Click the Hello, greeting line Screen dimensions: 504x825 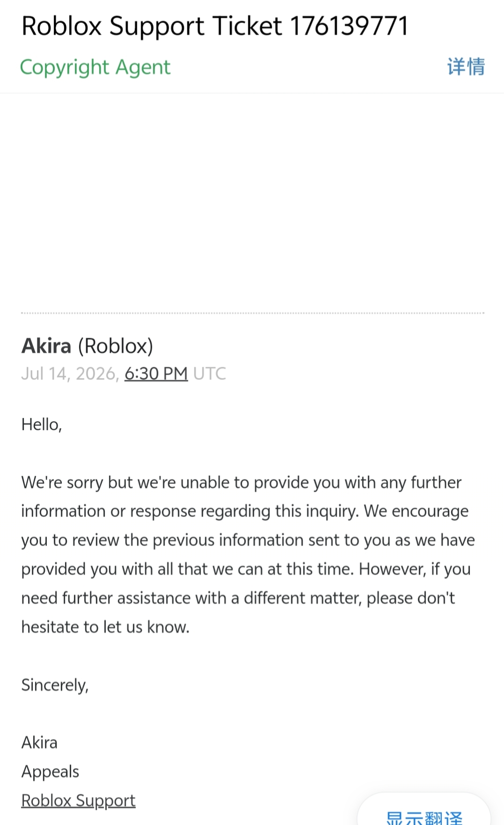(x=42, y=425)
